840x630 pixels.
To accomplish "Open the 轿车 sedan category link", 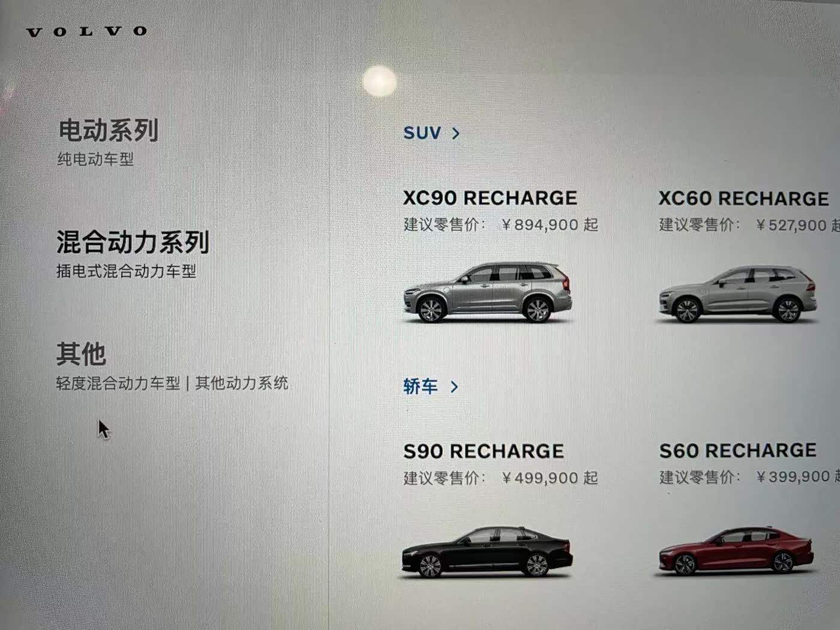I will coord(421,386).
